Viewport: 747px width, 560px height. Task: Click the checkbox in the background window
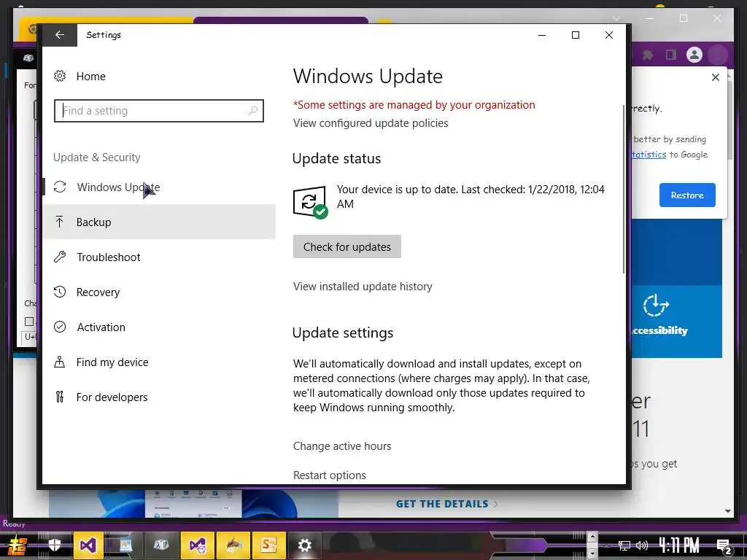29,322
